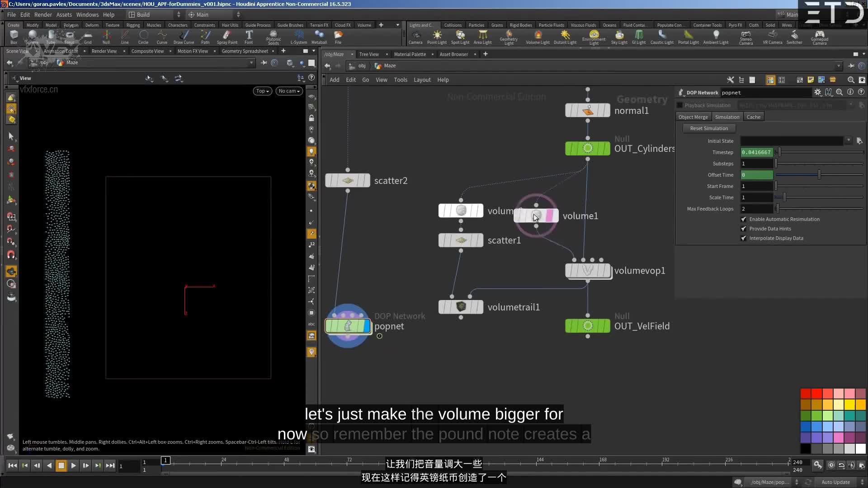The height and width of the screenshot is (488, 868).
Task: Switch to the Pyro FX shelf tab
Action: point(736,25)
